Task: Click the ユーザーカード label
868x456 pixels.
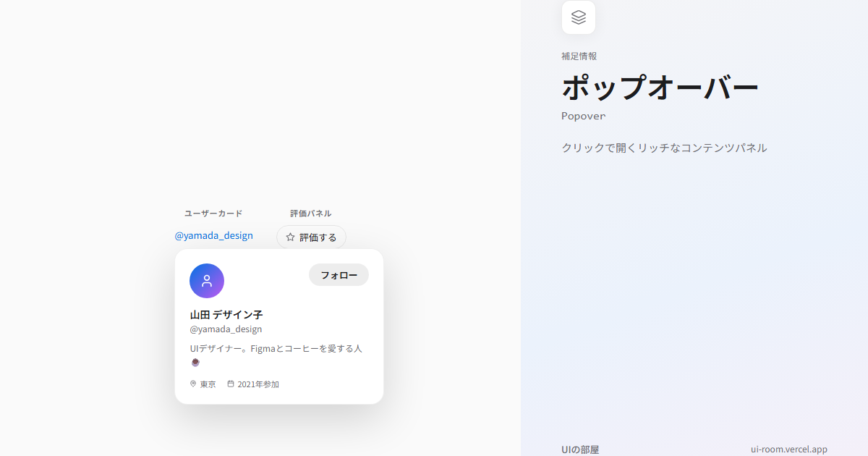Action: coord(213,214)
